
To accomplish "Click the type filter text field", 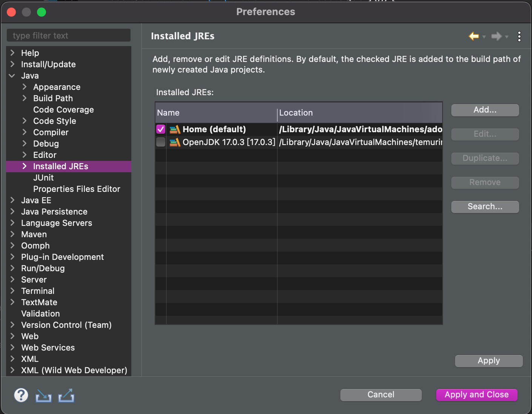I will pyautogui.click(x=68, y=35).
